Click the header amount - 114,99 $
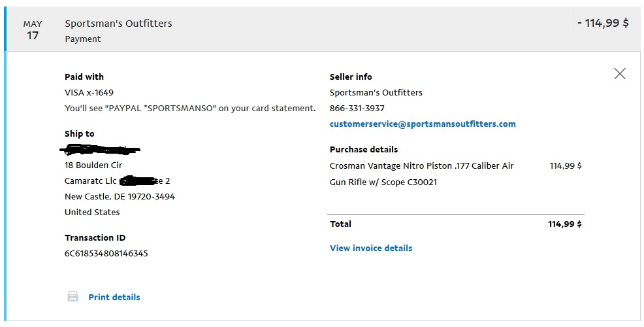Viewport: 644px width, 327px height. click(602, 23)
